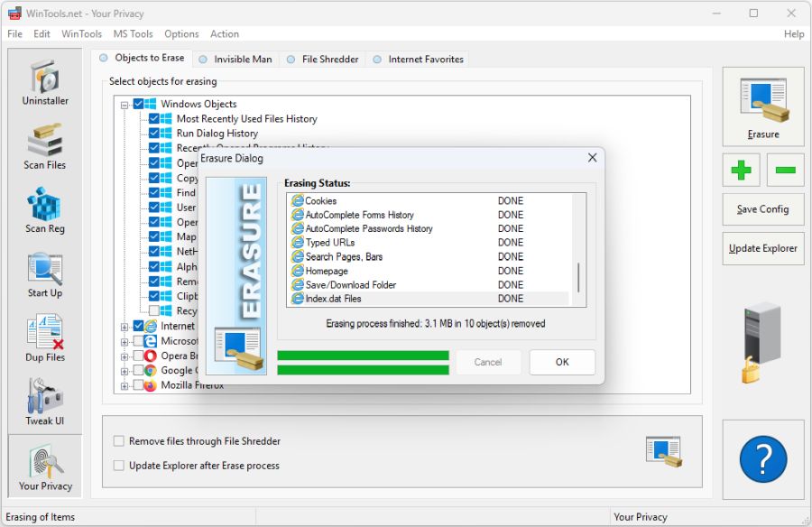Select the Scan Files tool
Screen dimensions: 812x527
tap(43, 146)
